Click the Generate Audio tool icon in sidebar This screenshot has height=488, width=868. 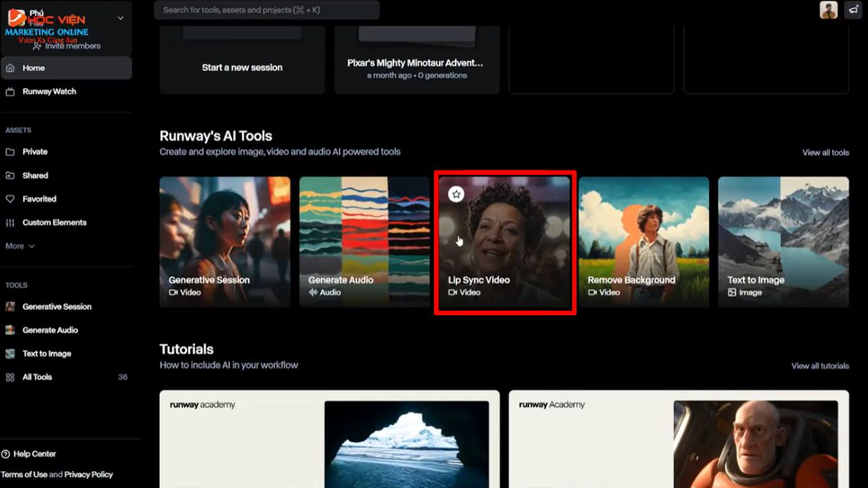[10, 330]
